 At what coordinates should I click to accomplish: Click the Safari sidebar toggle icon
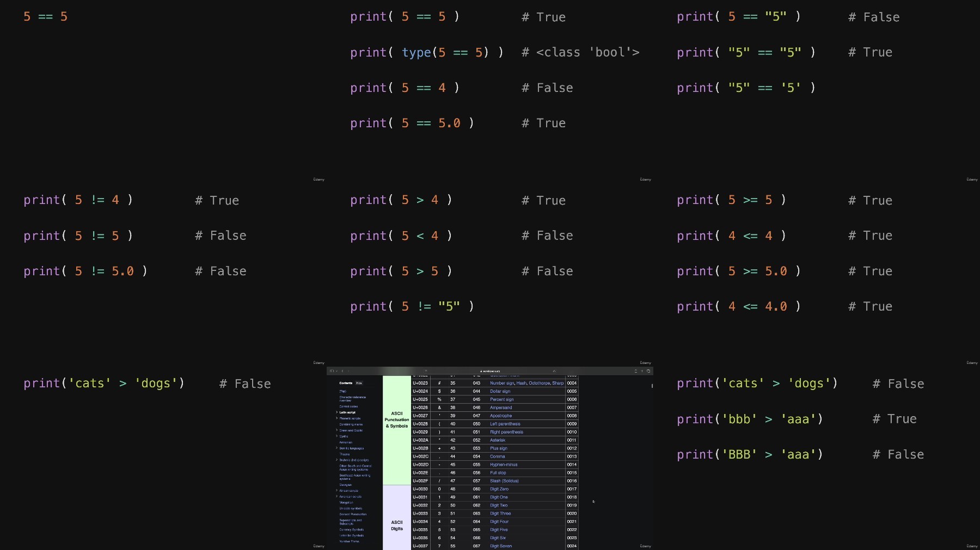[x=332, y=371]
